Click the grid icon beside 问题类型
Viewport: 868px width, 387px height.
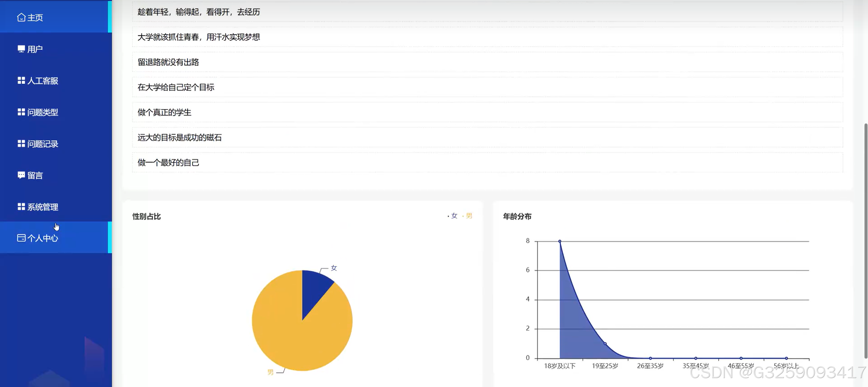pyautogui.click(x=21, y=112)
